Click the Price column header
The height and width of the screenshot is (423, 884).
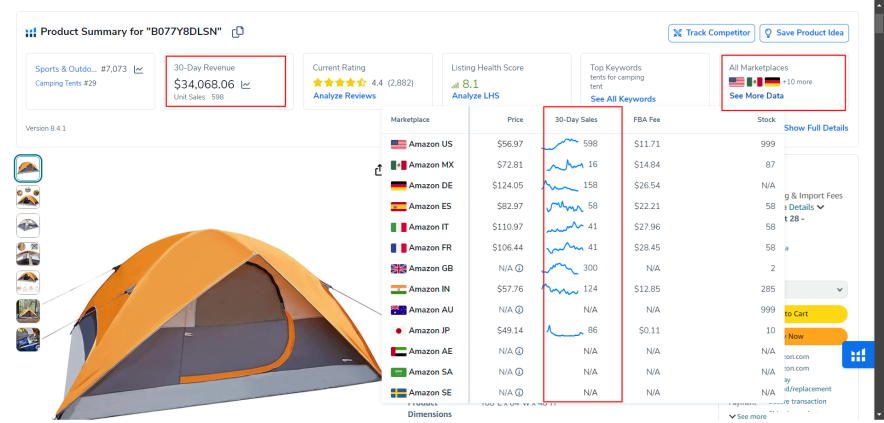515,120
